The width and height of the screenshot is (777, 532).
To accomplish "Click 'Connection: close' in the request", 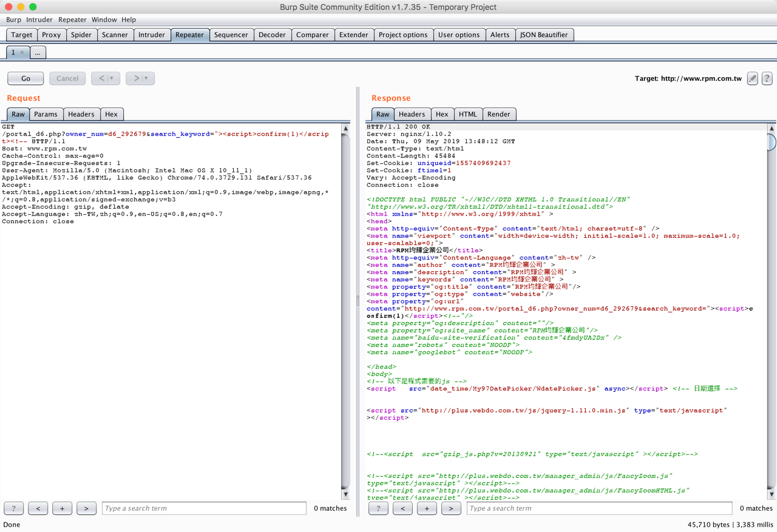I will (x=38, y=221).
